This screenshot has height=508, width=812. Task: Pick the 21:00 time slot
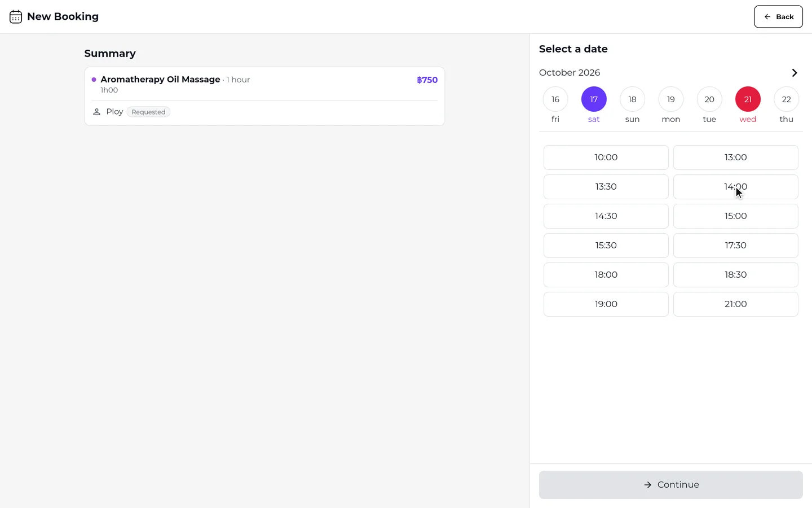[x=736, y=304]
